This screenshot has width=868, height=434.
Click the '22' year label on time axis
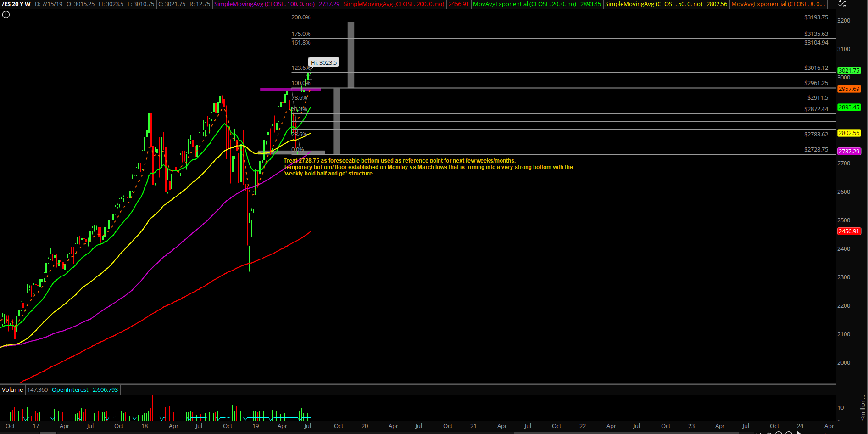click(583, 426)
